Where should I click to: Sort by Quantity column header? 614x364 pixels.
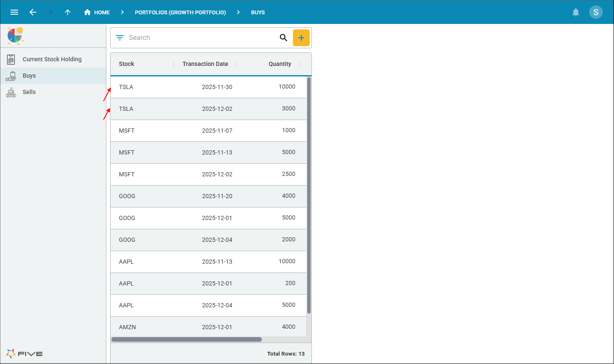coord(280,64)
